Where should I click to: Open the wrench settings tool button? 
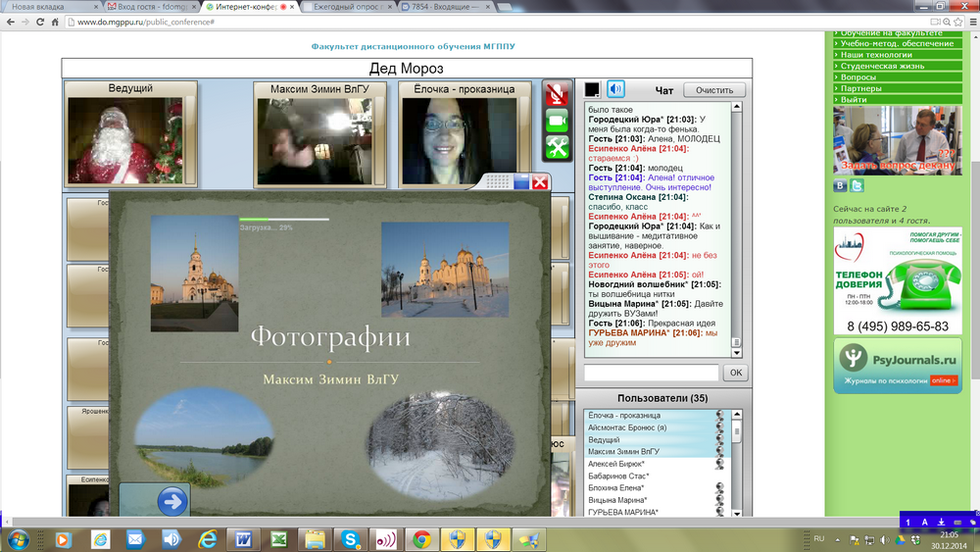coord(557,147)
